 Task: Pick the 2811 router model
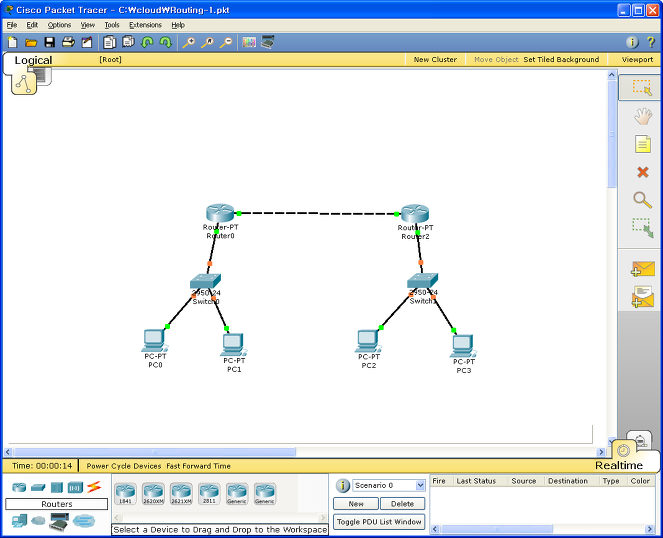click(209, 494)
